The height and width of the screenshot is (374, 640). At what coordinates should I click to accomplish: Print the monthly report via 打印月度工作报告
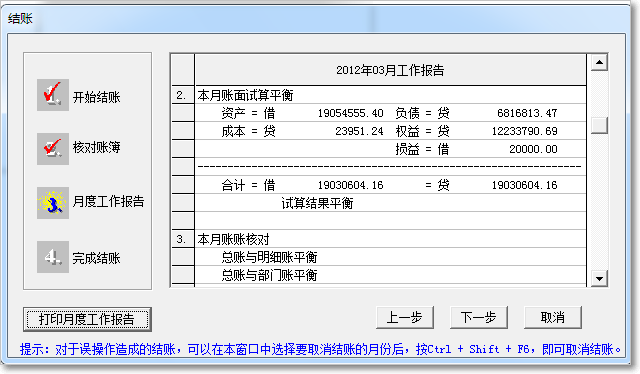point(87,319)
